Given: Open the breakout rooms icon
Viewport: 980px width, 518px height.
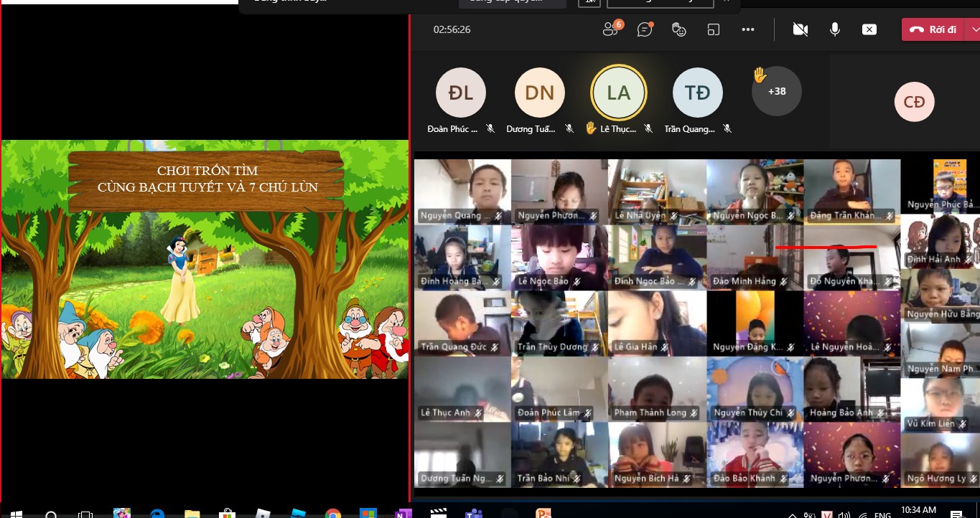Looking at the screenshot, I should [x=713, y=29].
